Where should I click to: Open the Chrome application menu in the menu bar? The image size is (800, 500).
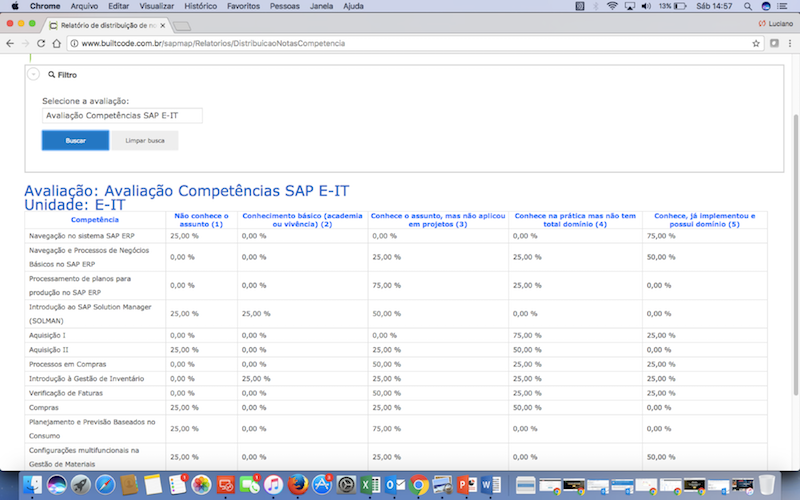45,6
